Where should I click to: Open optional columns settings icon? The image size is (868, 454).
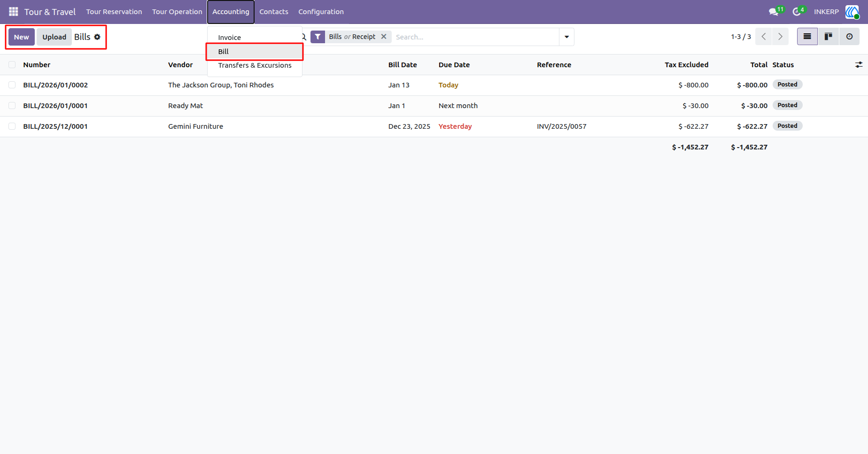(859, 65)
